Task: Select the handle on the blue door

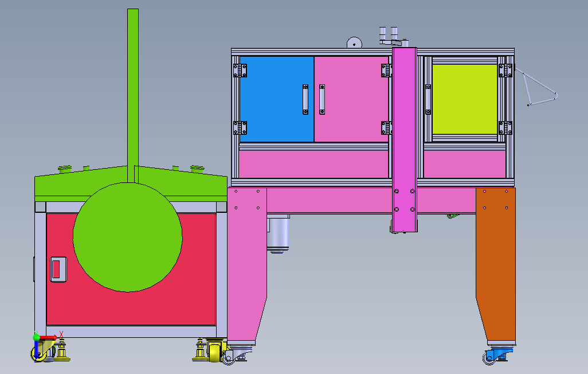Action: coord(305,99)
